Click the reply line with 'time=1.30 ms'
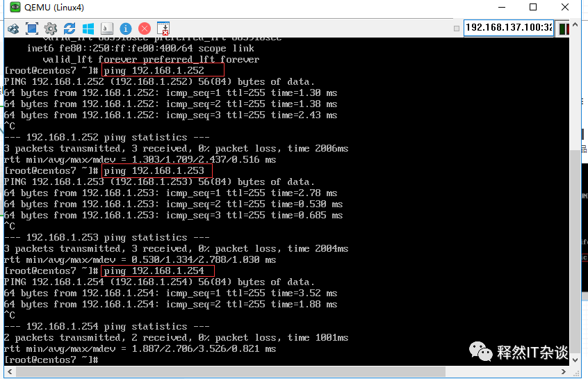This screenshot has width=588, height=379. [170, 92]
